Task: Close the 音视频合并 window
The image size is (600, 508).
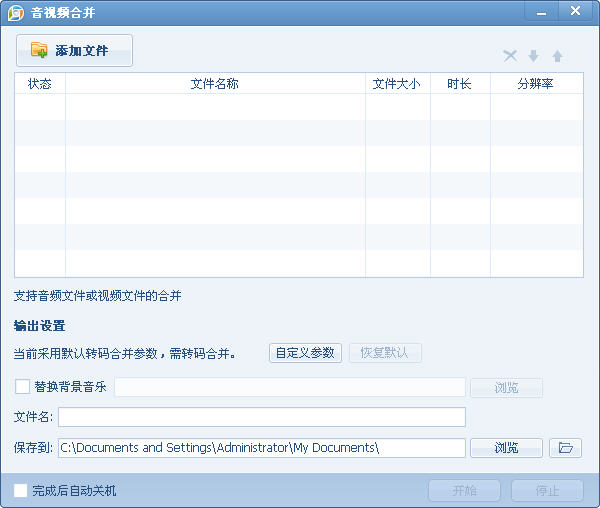Action: point(575,12)
